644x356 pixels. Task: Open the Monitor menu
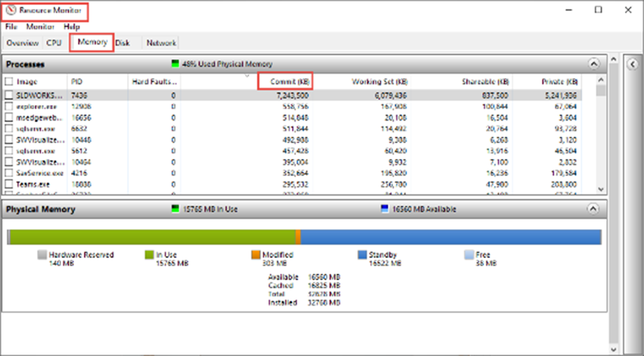click(40, 26)
